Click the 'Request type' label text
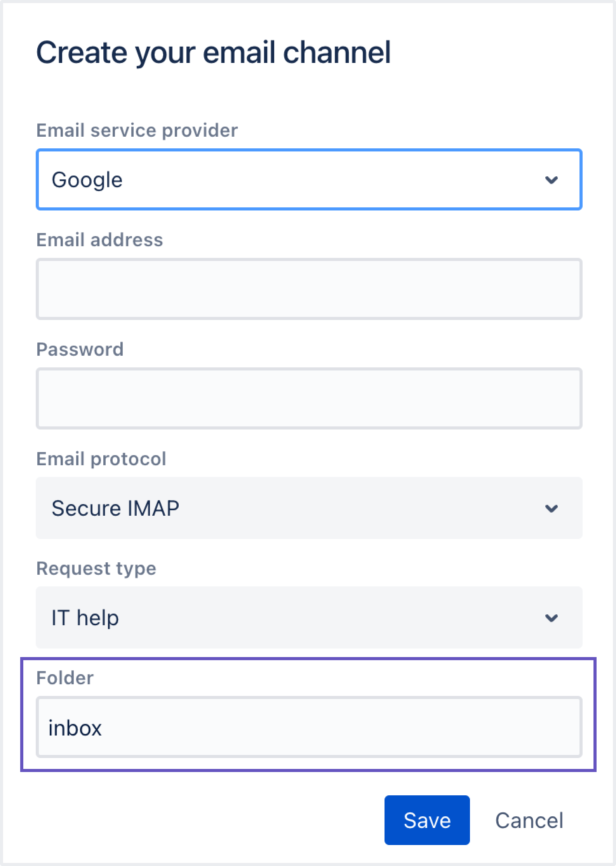616x866 pixels. 96,569
